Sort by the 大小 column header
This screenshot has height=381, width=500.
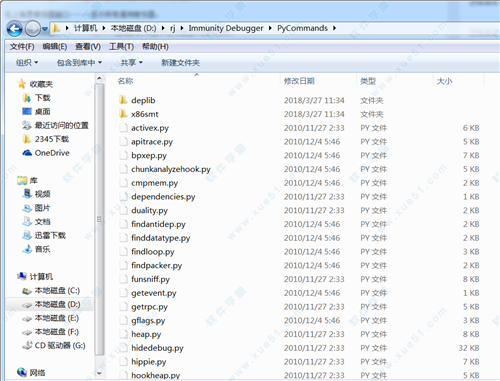[444, 81]
